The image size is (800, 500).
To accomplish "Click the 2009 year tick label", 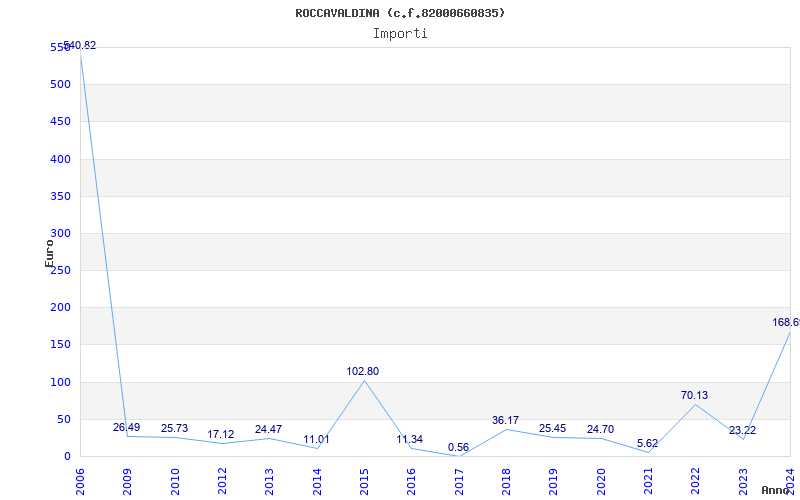I will [127, 481].
